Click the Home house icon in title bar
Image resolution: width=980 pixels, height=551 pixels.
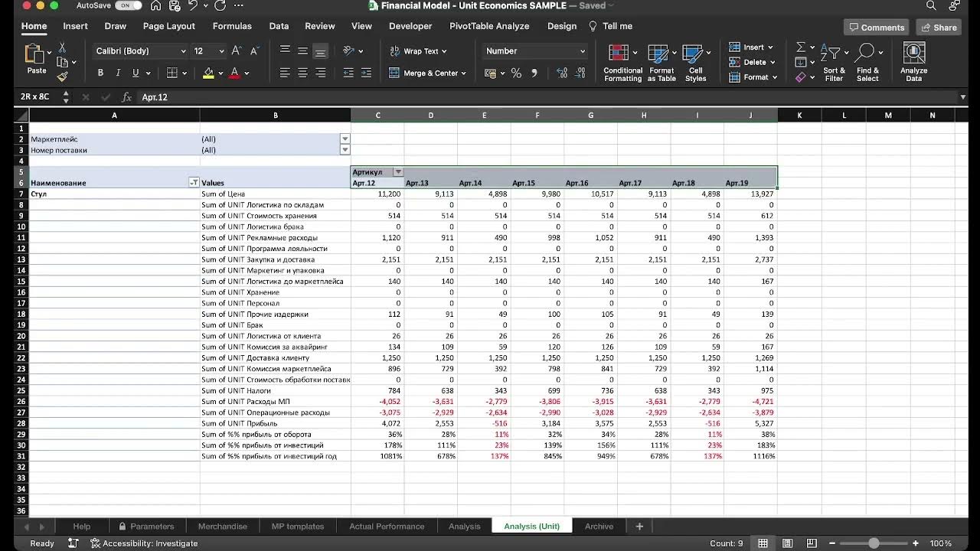(156, 6)
